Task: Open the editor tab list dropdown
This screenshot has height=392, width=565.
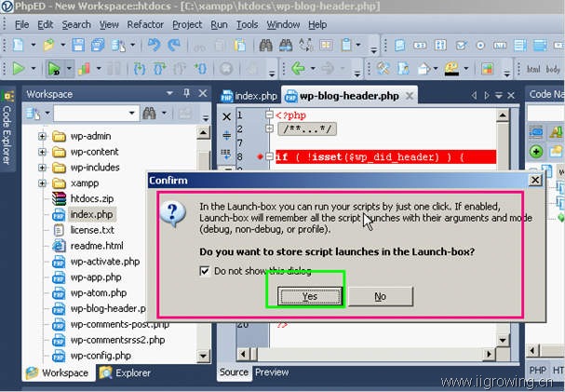Action: (499, 96)
